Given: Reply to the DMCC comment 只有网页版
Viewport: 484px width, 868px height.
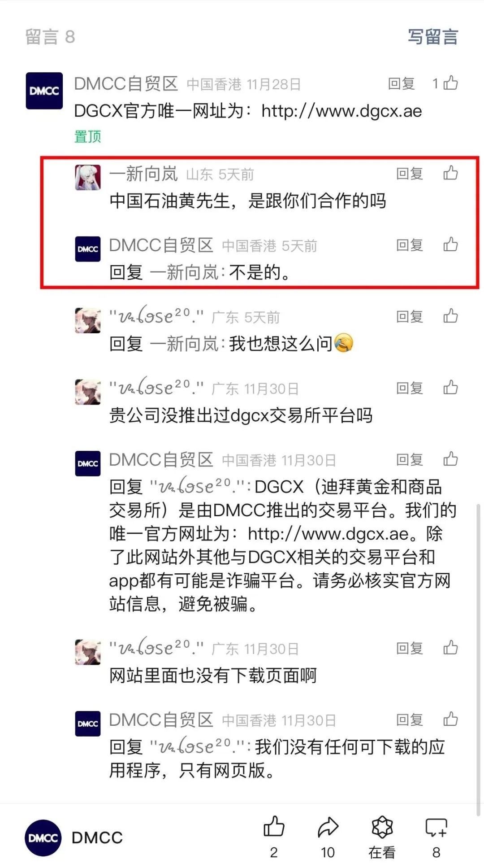Looking at the screenshot, I should (x=410, y=720).
